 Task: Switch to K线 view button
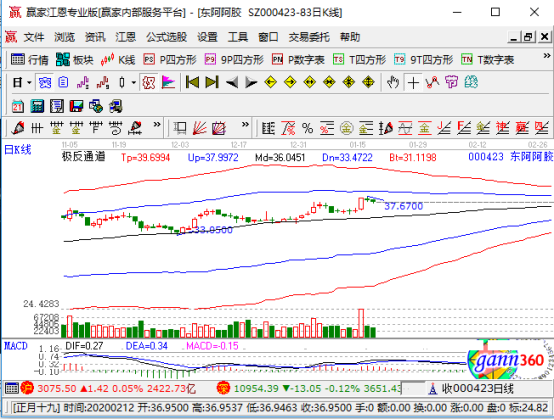pyautogui.click(x=118, y=60)
